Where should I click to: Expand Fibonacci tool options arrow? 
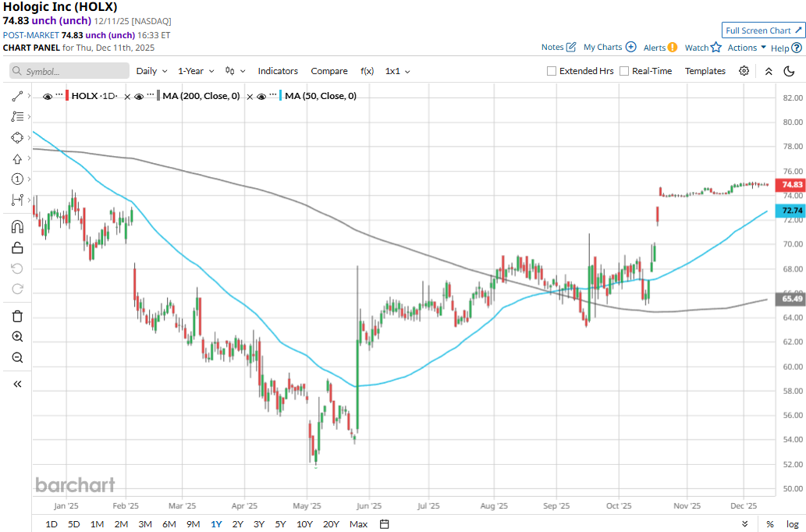pyautogui.click(x=30, y=117)
